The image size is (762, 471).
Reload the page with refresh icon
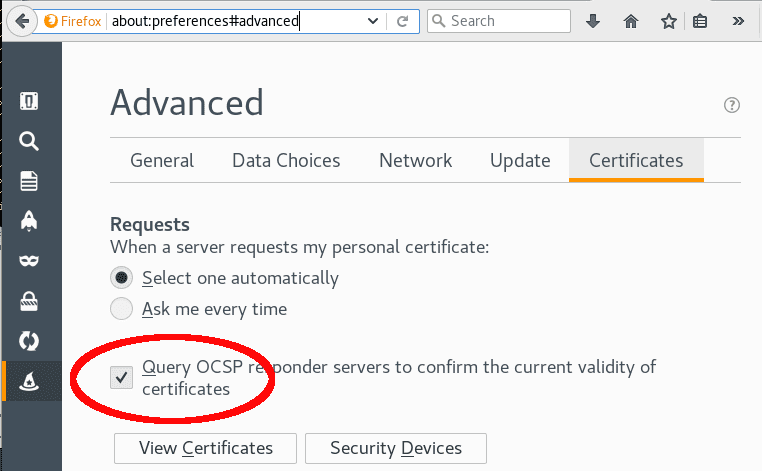tap(402, 21)
